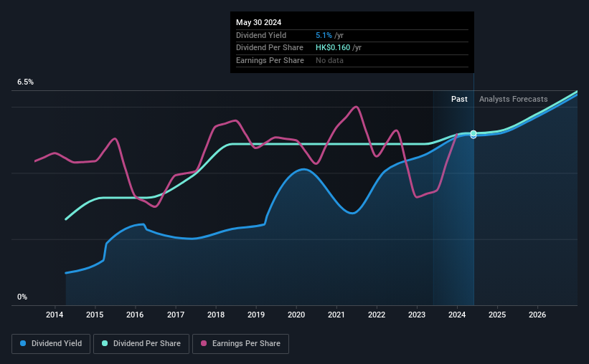589x364 pixels.
Task: Click the HK$0.160 dividend per share value
Action: (333, 48)
